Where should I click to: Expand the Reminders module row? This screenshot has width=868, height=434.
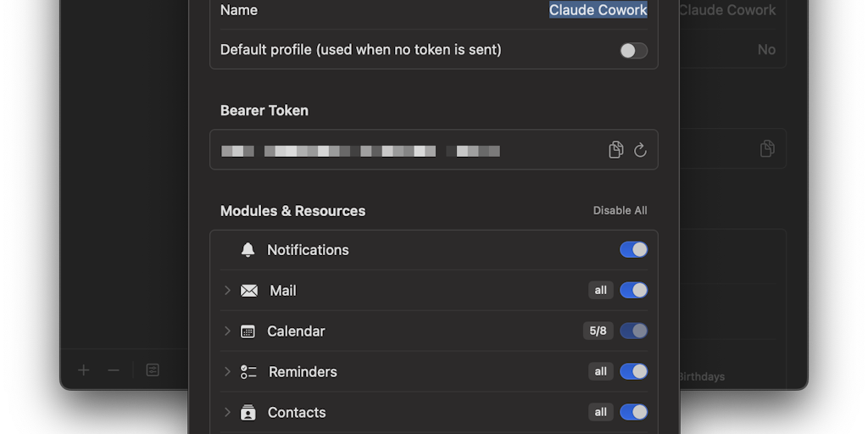click(x=227, y=372)
